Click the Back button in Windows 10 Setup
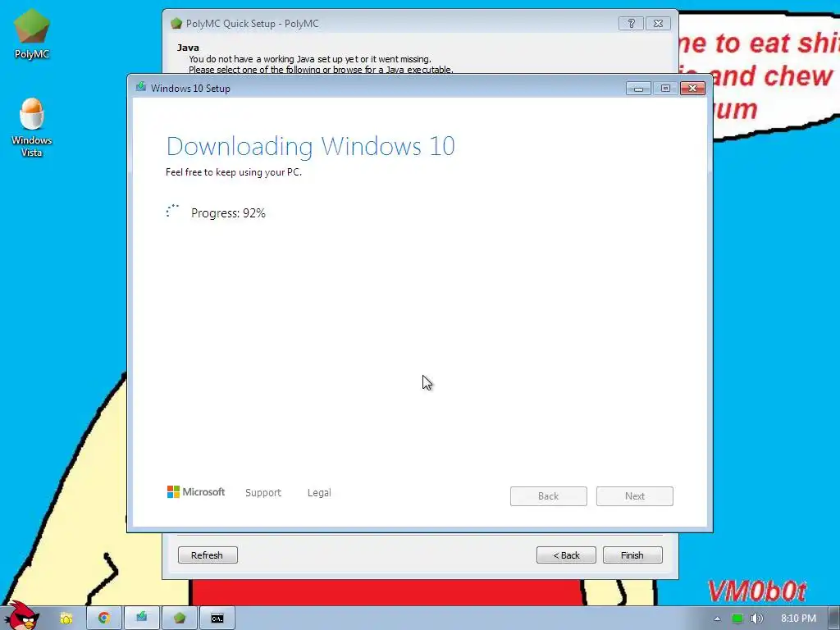Viewport: 840px width, 630px height. click(x=549, y=496)
